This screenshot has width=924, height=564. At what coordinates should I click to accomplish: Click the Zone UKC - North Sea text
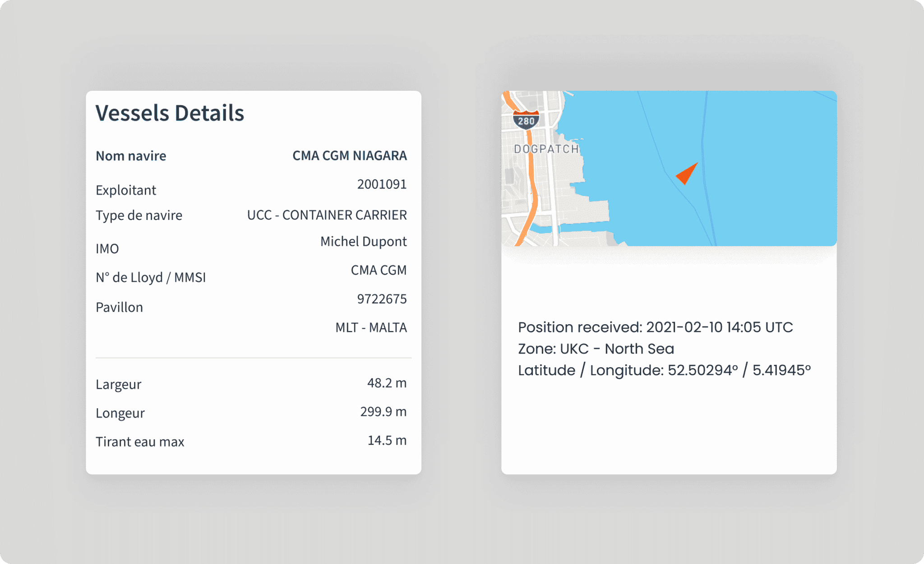pos(596,348)
